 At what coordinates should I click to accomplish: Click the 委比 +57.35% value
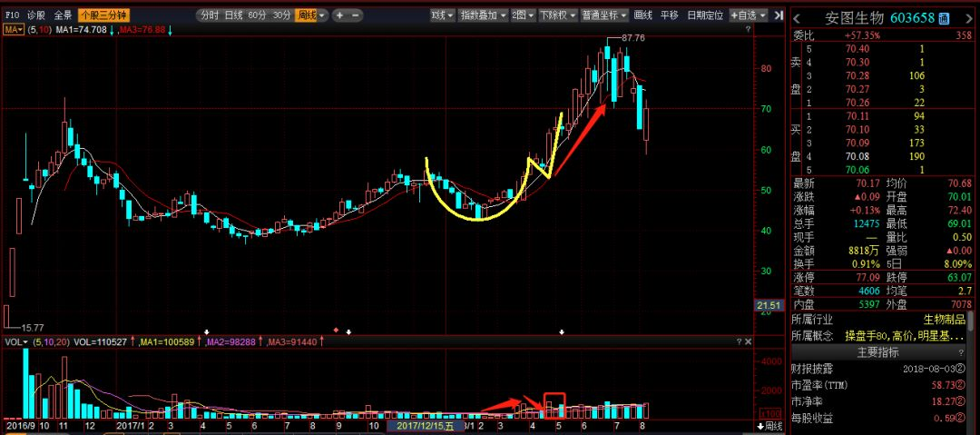click(861, 35)
